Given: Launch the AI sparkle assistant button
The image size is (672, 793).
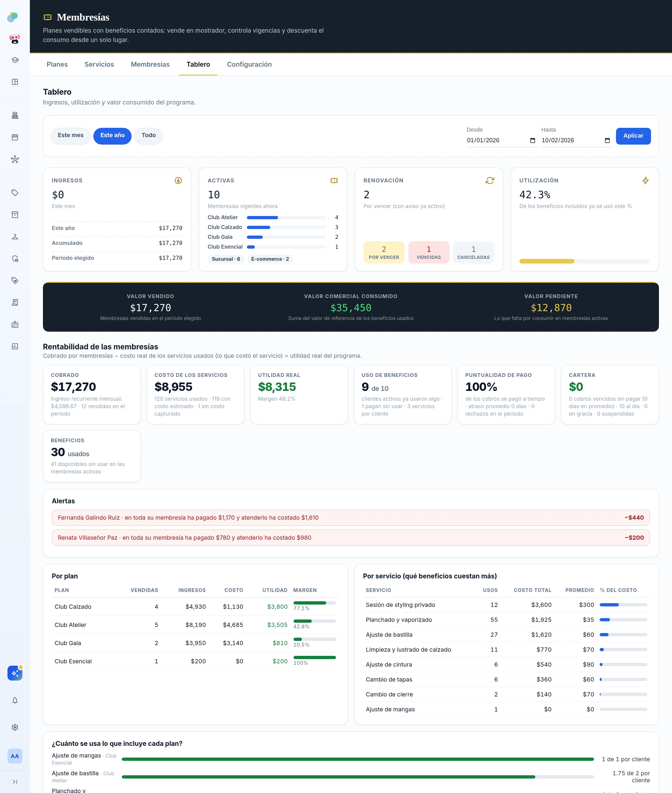Looking at the screenshot, I should (15, 673).
